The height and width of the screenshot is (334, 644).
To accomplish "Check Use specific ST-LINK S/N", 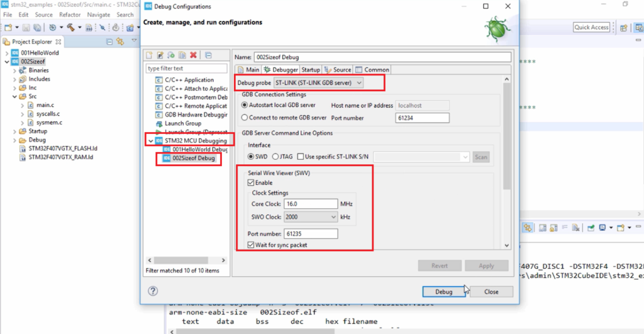I will (301, 157).
